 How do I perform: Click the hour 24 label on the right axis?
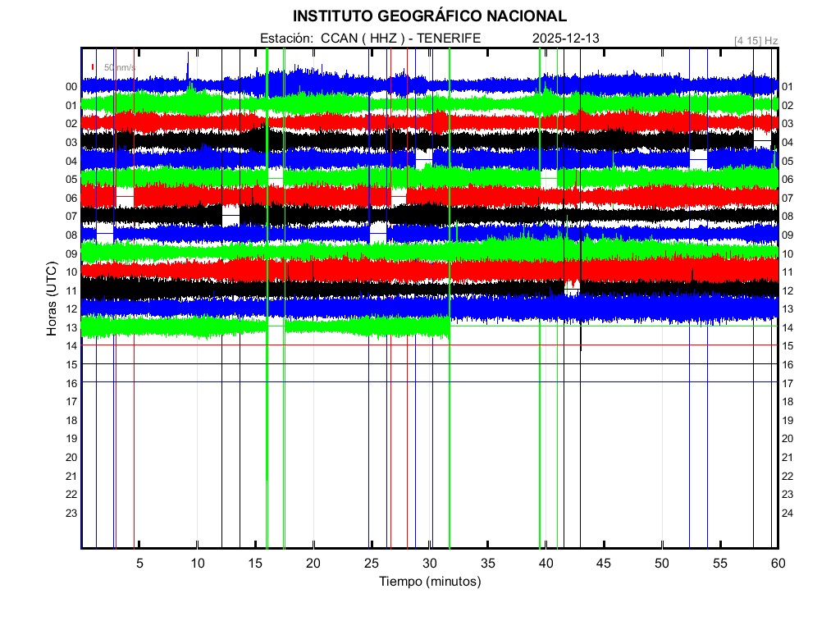click(x=787, y=513)
